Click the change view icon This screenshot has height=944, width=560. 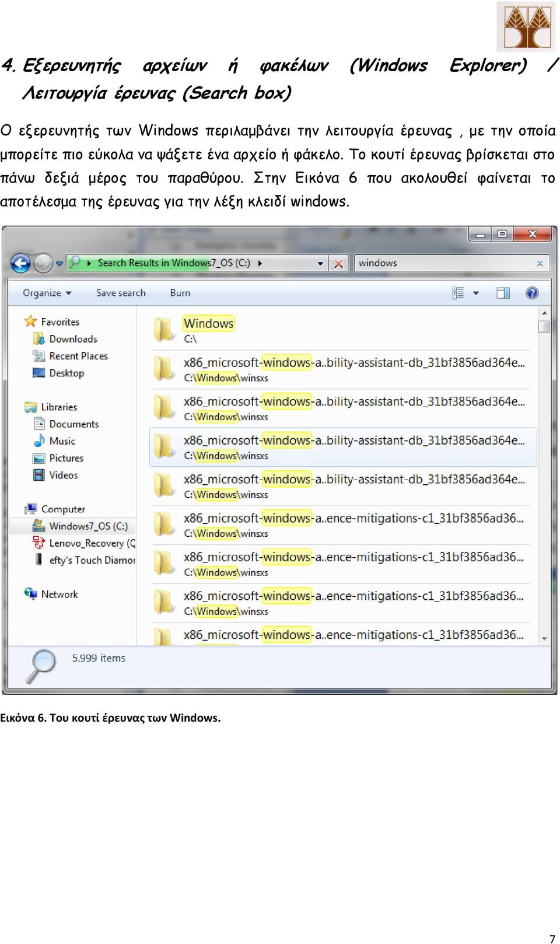[458, 293]
